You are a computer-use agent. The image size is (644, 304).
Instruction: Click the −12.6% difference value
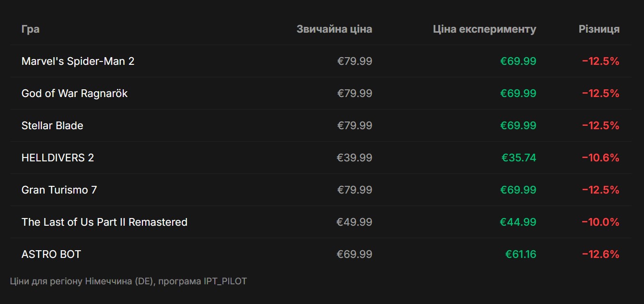(x=600, y=255)
